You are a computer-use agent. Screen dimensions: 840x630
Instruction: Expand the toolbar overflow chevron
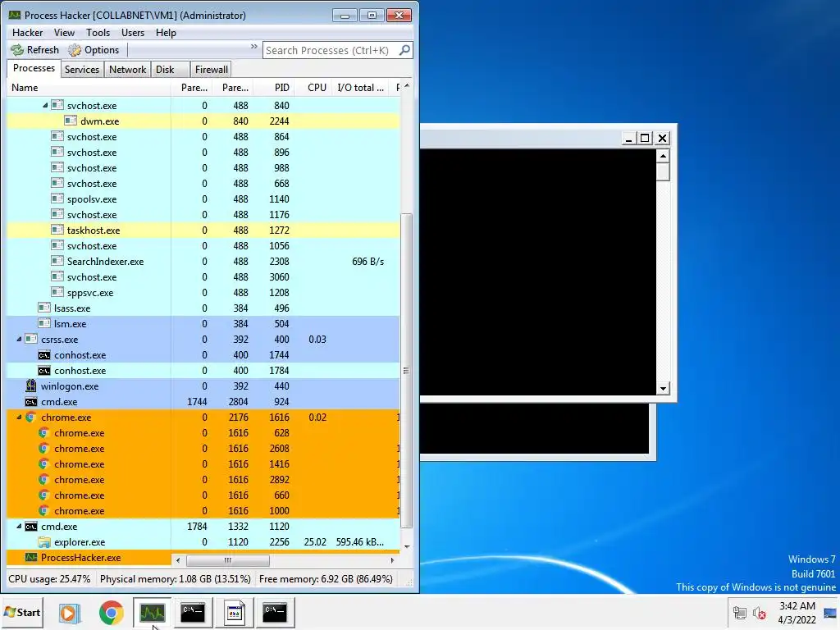point(254,47)
